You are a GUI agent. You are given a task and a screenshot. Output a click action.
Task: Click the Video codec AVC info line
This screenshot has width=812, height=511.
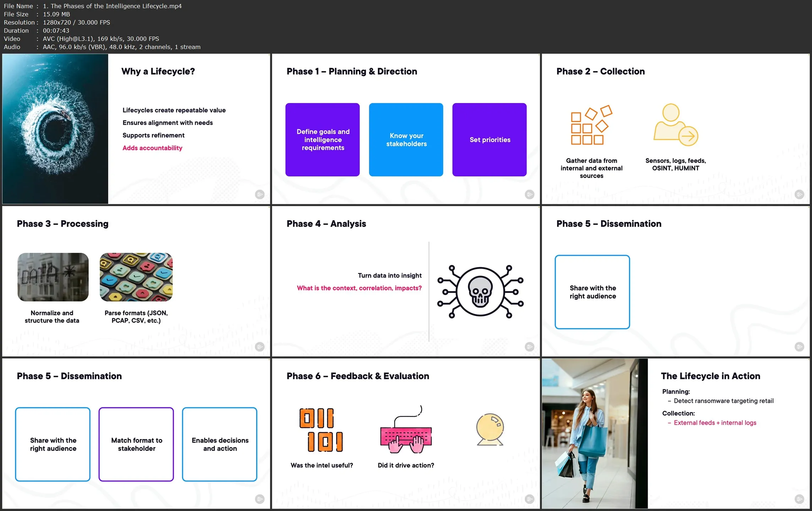tap(82, 39)
